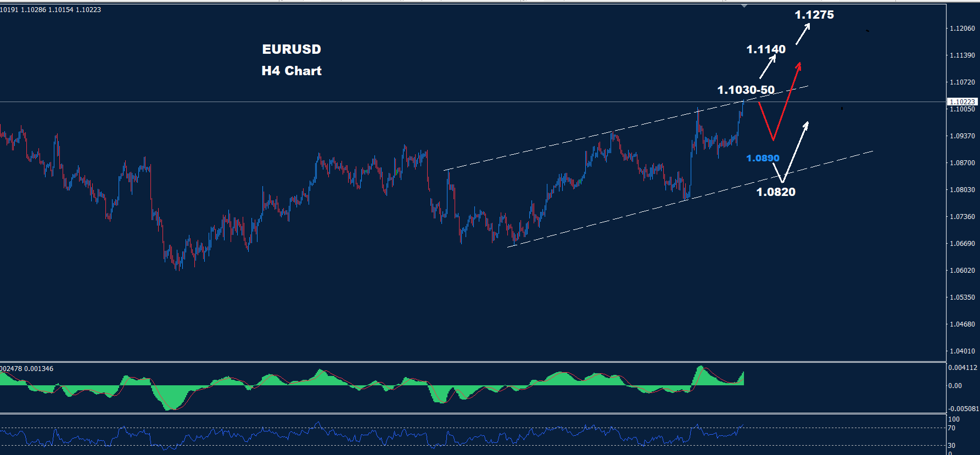980x455 pixels.
Task: Click the current price tag 1.10223
Action: click(x=962, y=102)
